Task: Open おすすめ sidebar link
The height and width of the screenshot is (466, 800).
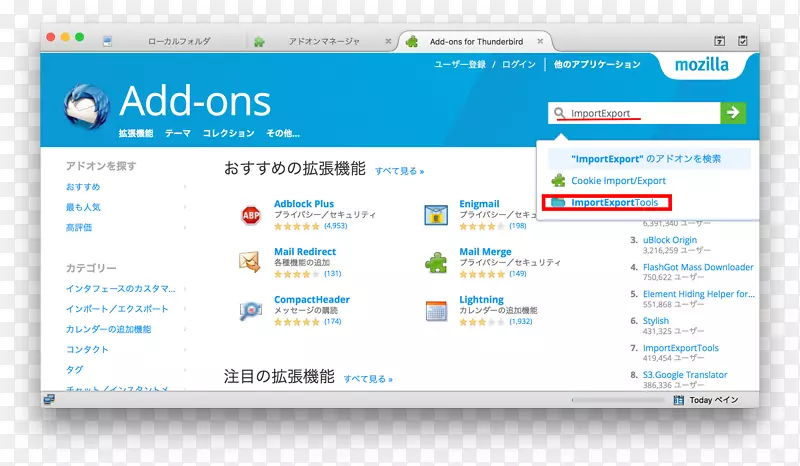Action: tap(83, 187)
